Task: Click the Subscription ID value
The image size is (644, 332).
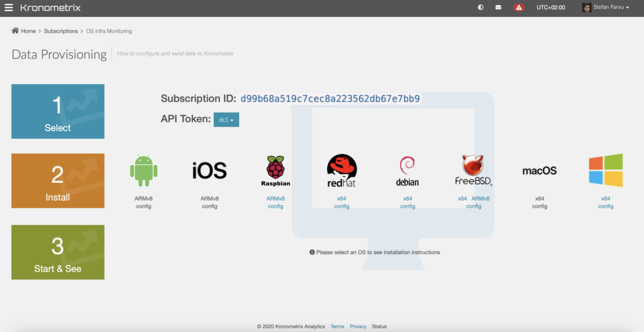Action: click(x=330, y=99)
